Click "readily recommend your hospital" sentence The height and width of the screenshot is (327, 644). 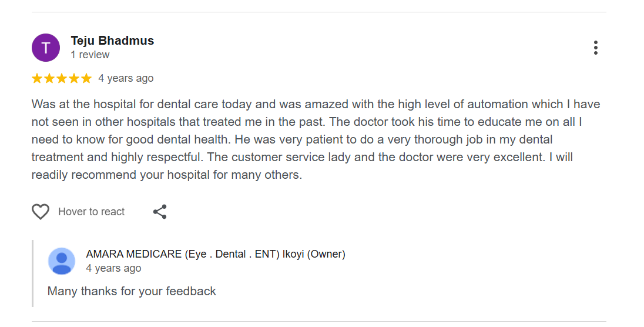(x=118, y=175)
